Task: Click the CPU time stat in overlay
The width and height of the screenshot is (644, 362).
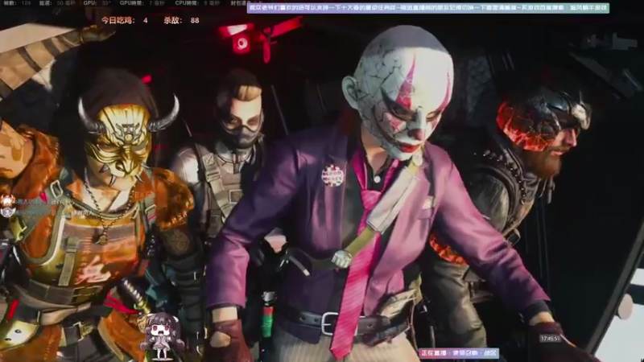Action: (x=197, y=2)
